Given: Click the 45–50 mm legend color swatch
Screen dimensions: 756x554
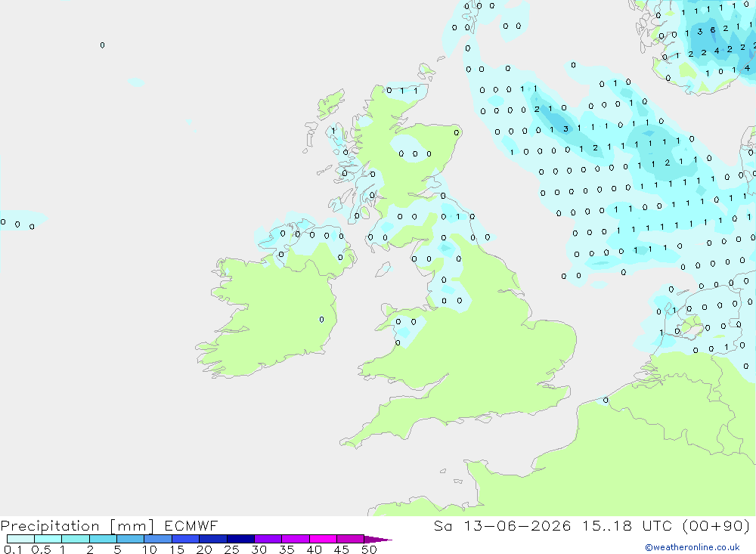Looking at the screenshot, I should tap(351, 539).
